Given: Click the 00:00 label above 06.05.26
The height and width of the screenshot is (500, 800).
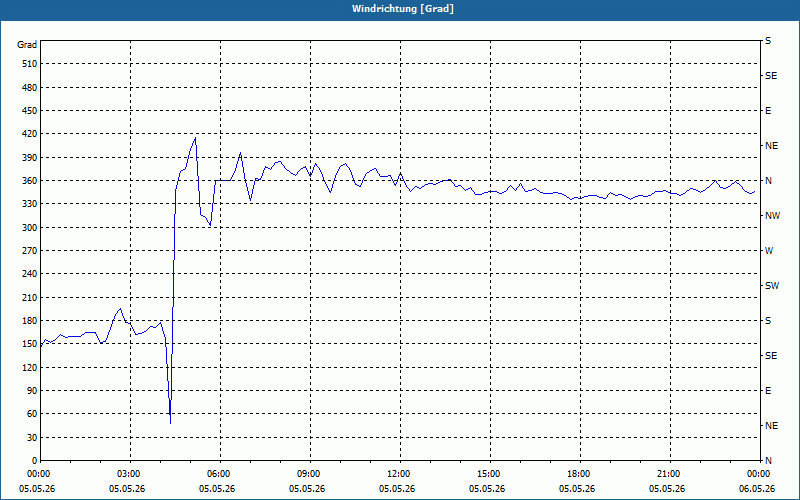Looking at the screenshot, I should [x=759, y=474].
